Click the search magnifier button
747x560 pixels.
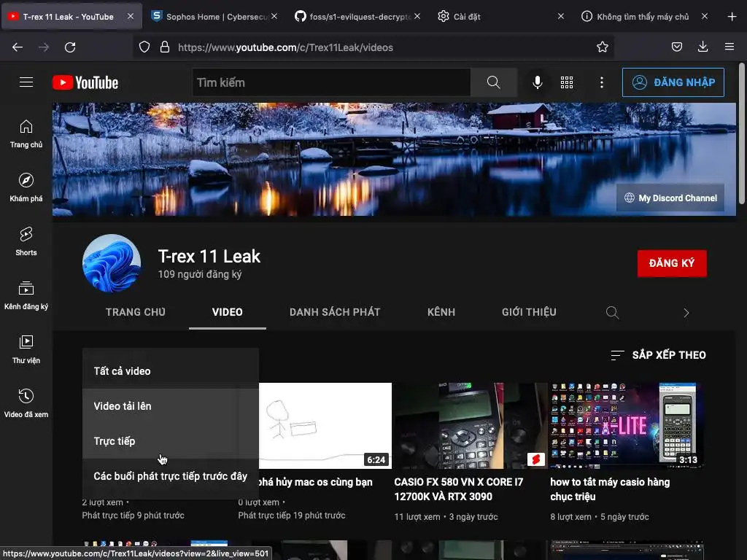coord(494,82)
